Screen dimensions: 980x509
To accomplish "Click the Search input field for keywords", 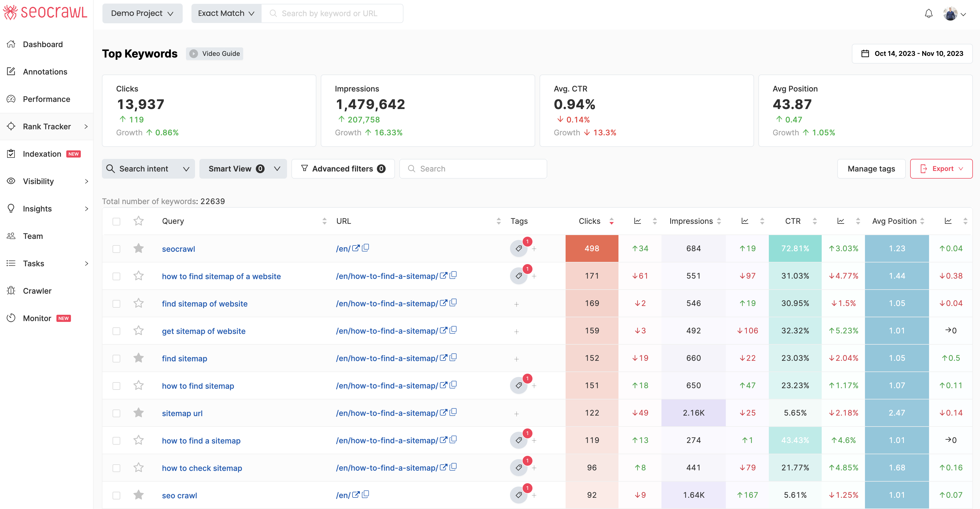I will (x=473, y=168).
